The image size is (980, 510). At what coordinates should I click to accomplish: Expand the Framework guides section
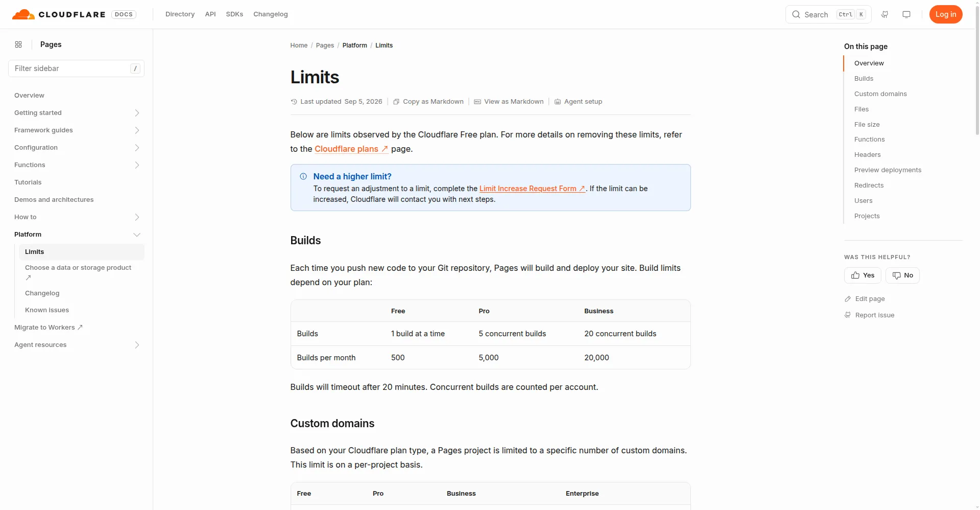(137, 130)
